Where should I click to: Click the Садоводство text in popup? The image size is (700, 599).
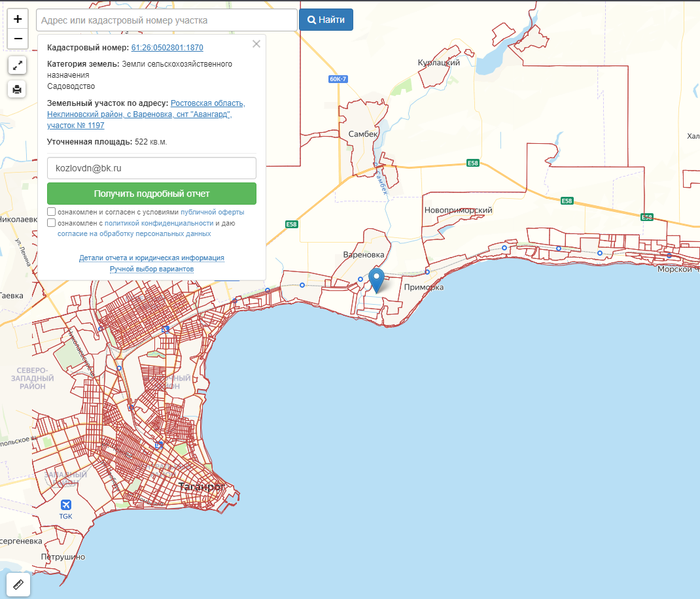pyautogui.click(x=71, y=86)
